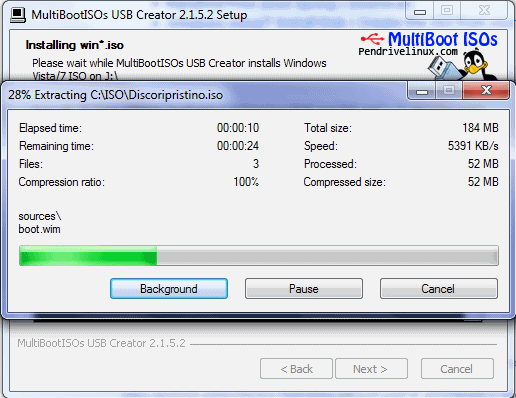Click the Pendrivelinux.com text
Viewport: 516px width, 398px height.
(408, 52)
